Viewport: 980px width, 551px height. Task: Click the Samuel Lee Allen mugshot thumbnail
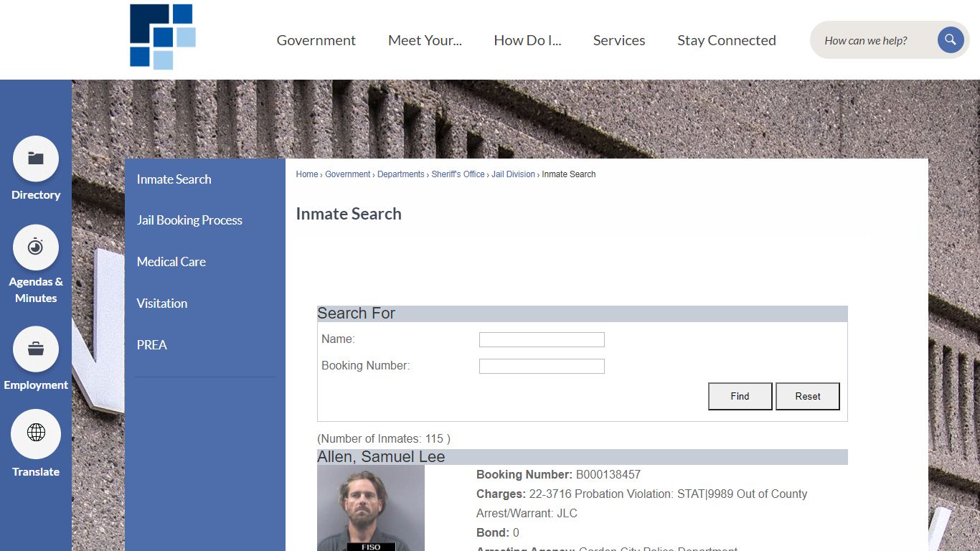(371, 508)
